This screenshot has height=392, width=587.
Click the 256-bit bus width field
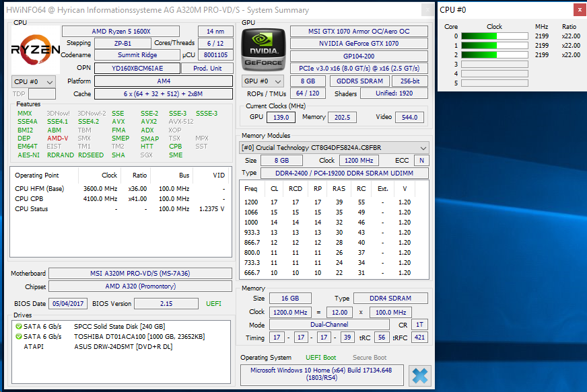pos(410,81)
